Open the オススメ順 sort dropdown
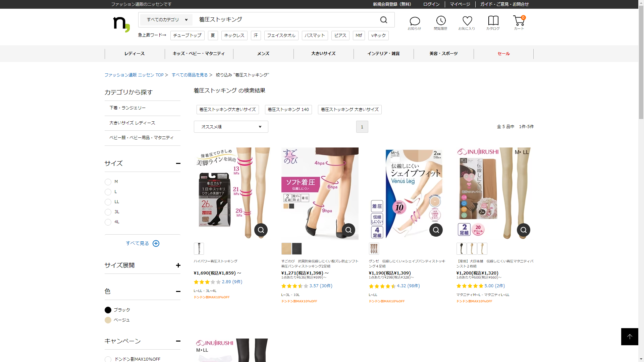This screenshot has height=362, width=644. (231, 127)
